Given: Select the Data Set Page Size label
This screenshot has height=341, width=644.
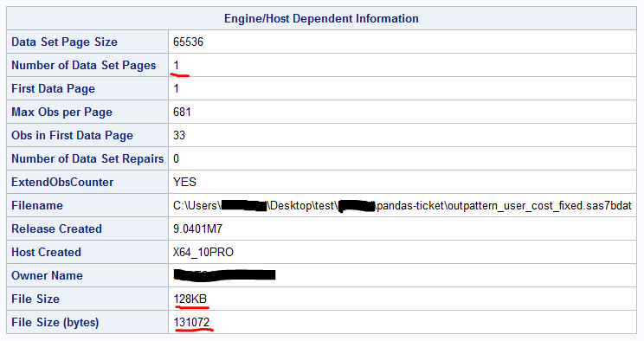Looking at the screenshot, I should coord(64,42).
